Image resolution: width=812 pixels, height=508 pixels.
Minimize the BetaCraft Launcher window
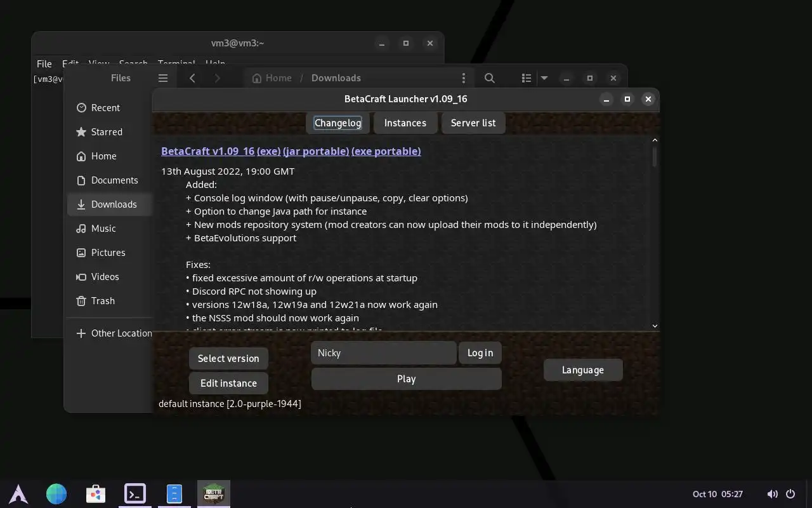coord(606,99)
